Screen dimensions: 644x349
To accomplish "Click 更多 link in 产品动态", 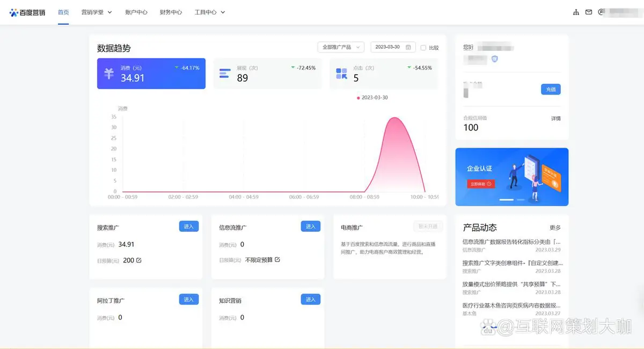I will coord(555,228).
